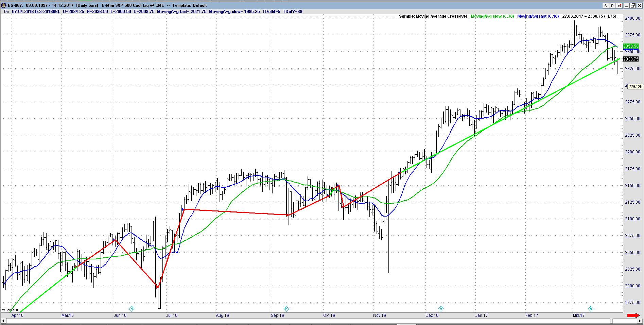This screenshot has width=644, height=325.
Task: Click the Nov.16 label on the time axis
Action: [x=379, y=315]
